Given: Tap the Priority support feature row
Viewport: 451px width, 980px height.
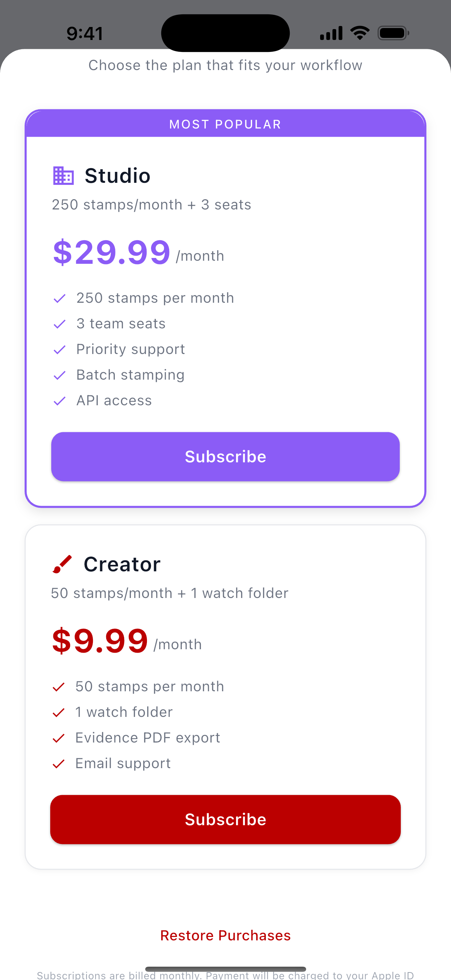Looking at the screenshot, I should 119,349.
